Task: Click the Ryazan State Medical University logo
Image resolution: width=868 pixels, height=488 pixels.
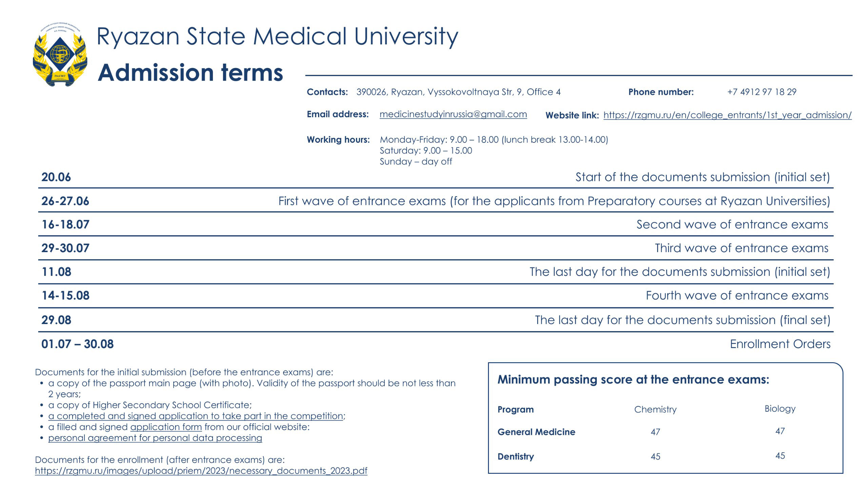Action: [x=60, y=55]
